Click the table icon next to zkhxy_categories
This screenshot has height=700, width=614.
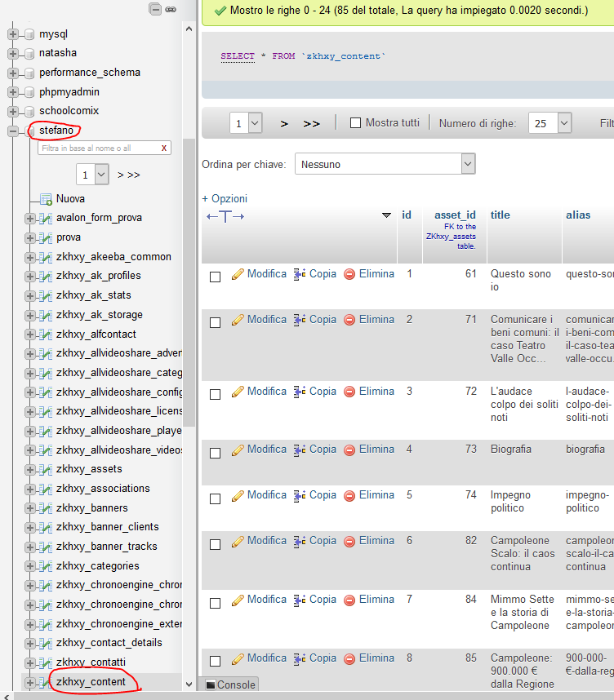point(46,566)
